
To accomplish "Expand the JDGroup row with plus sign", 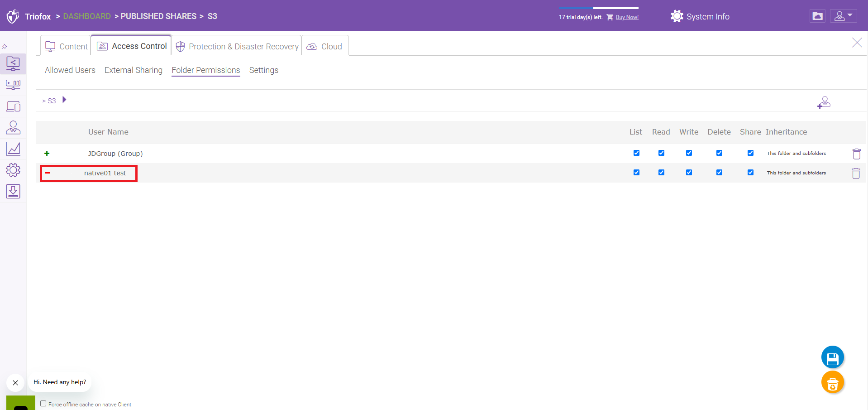I will pos(47,154).
